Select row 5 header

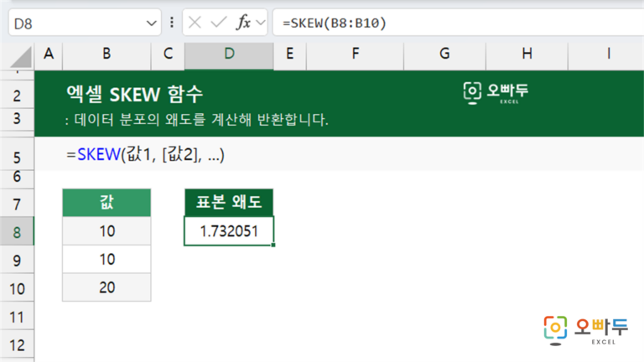point(17,155)
